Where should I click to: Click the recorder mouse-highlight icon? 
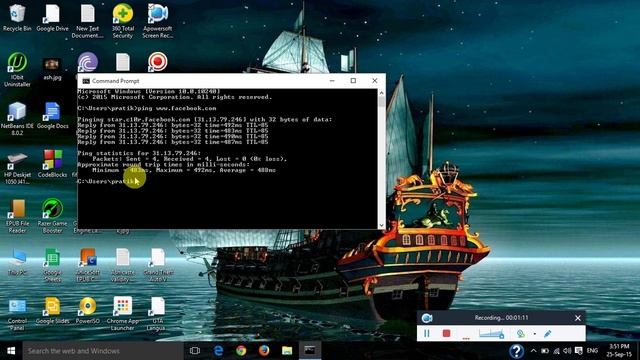[x=521, y=333]
